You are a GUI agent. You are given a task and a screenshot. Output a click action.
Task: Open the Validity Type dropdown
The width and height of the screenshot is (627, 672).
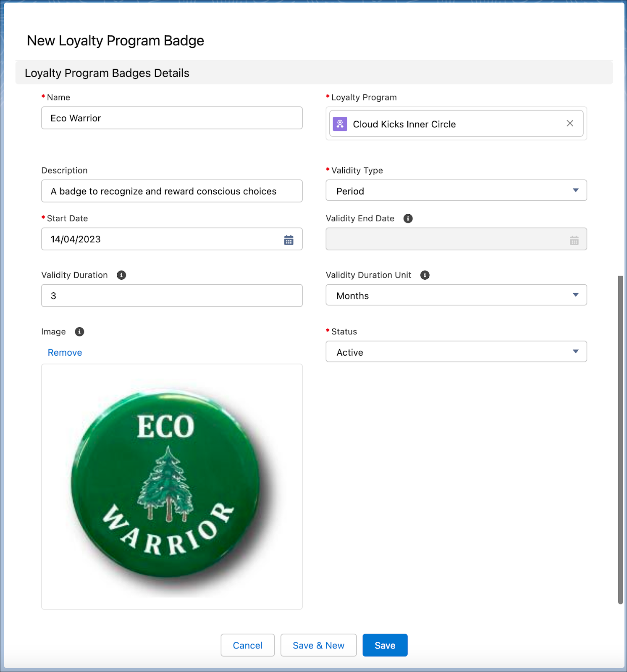(x=456, y=191)
